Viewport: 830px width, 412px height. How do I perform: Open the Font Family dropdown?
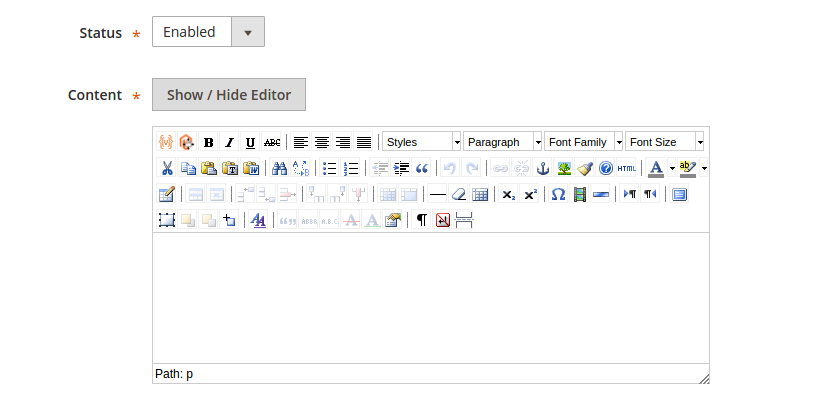(584, 142)
